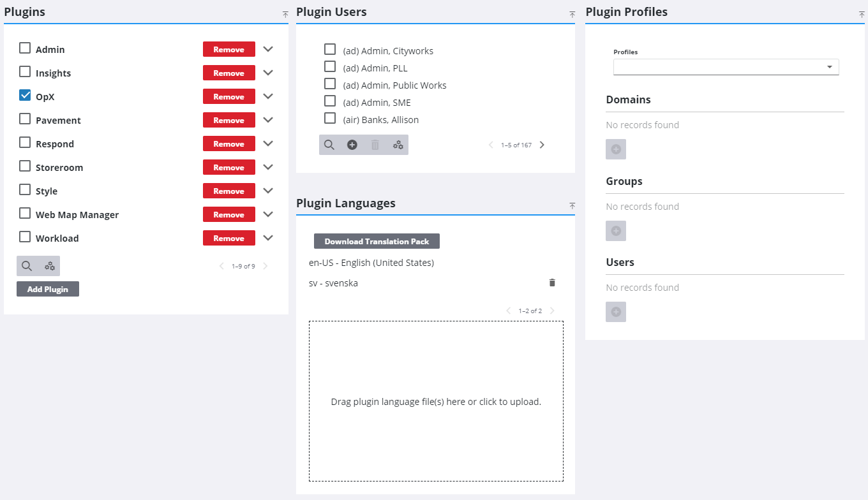868x500 pixels.
Task: Click Download Translation Pack button
Action: pos(377,241)
